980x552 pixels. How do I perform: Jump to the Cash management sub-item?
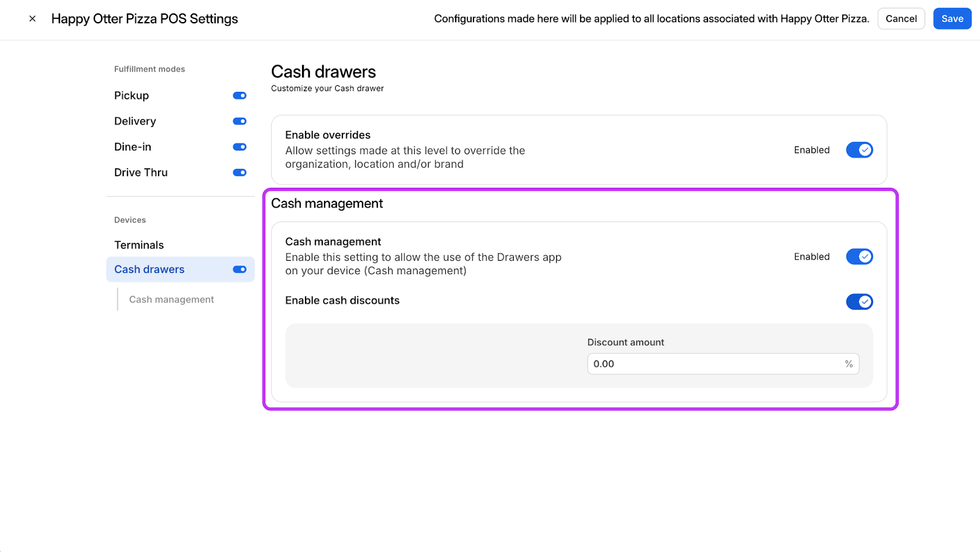point(171,299)
